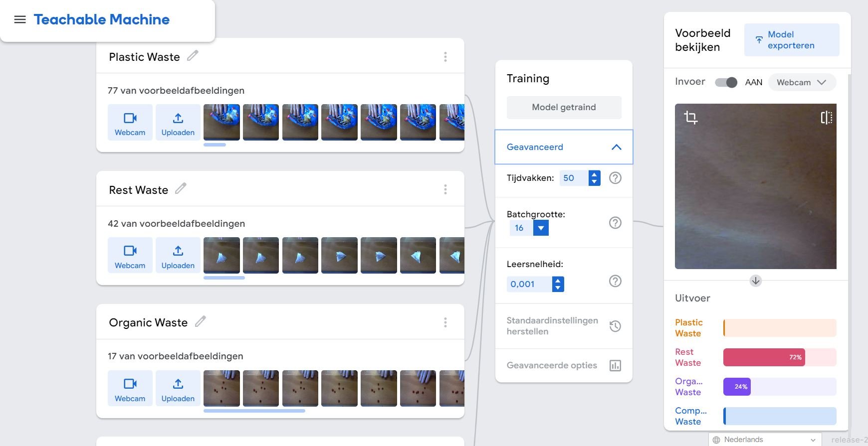868x446 pixels.
Task: Click the Plastic Waste samples scrollbar
Action: tap(215, 145)
